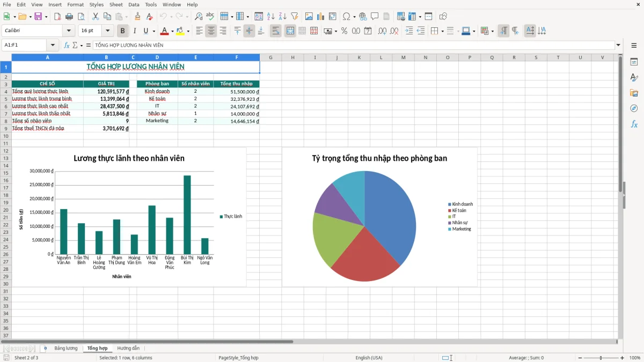This screenshot has height=362, width=644.
Task: Toggle Center Horizontally alignment
Action: [x=211, y=31]
